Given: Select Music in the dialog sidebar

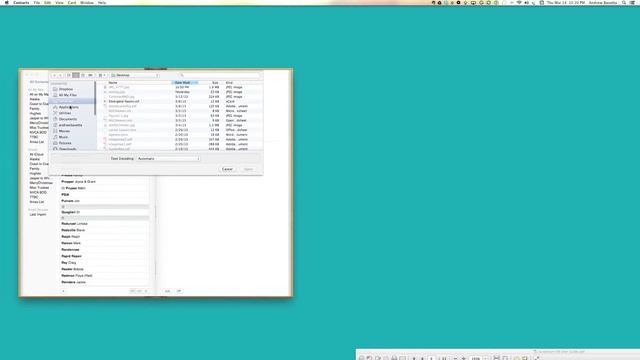Looking at the screenshot, I should coord(63,137).
